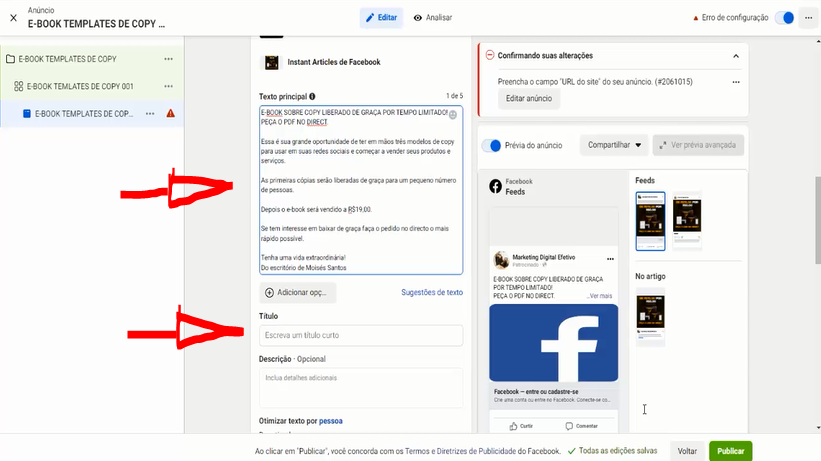Open the Analisar view
The height and width of the screenshot is (461, 821).
pyautogui.click(x=432, y=18)
